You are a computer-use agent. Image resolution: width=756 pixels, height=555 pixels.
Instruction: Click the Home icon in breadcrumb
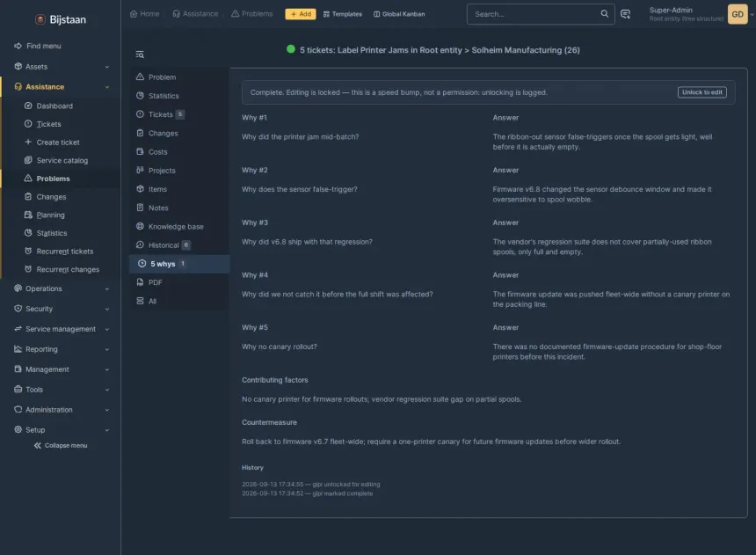(134, 14)
